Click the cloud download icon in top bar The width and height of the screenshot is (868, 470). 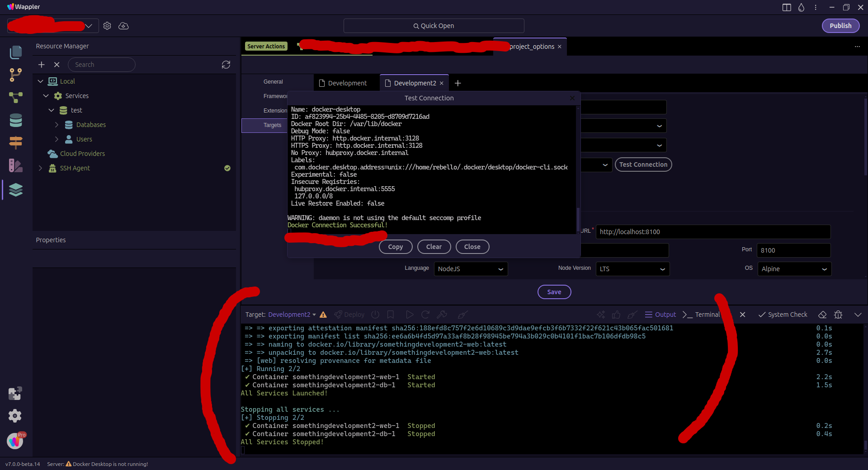click(x=123, y=26)
